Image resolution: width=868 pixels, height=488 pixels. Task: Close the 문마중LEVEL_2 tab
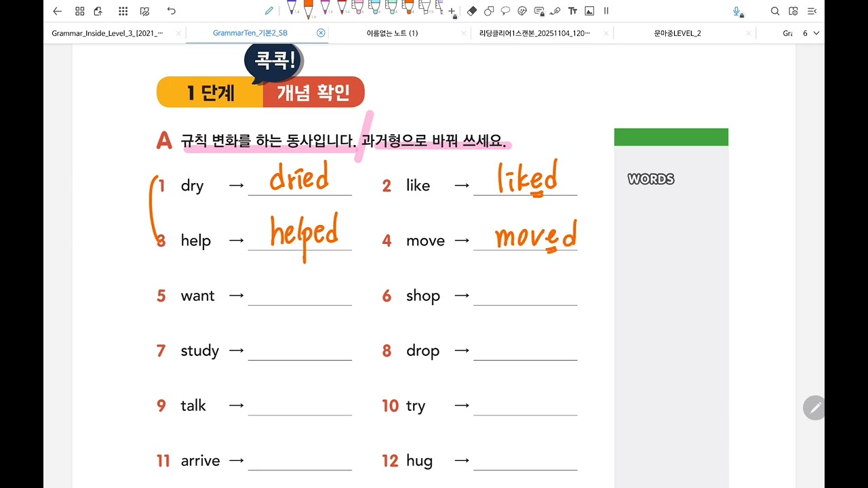click(749, 33)
